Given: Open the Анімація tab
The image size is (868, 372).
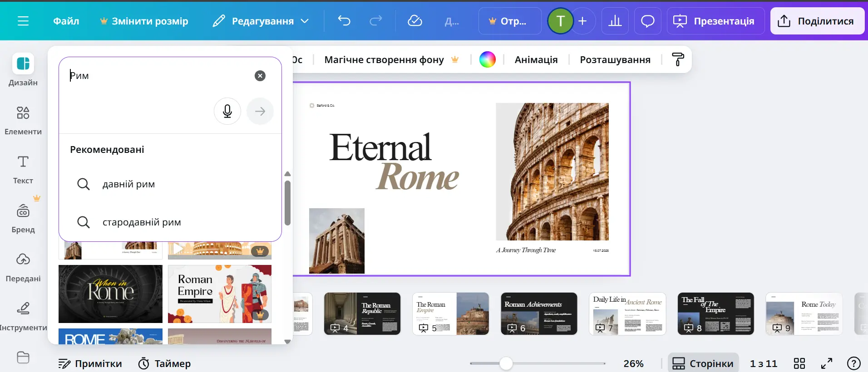Looking at the screenshot, I should (x=536, y=59).
